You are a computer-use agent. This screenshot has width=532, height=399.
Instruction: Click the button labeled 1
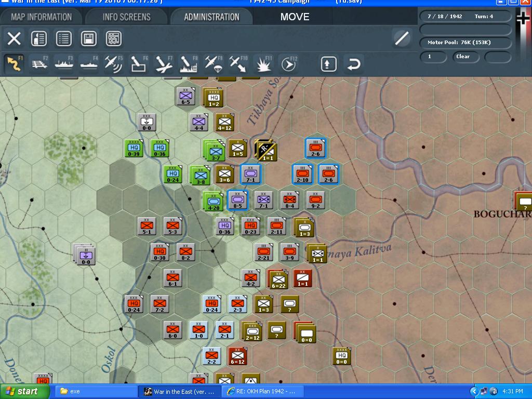[433, 57]
